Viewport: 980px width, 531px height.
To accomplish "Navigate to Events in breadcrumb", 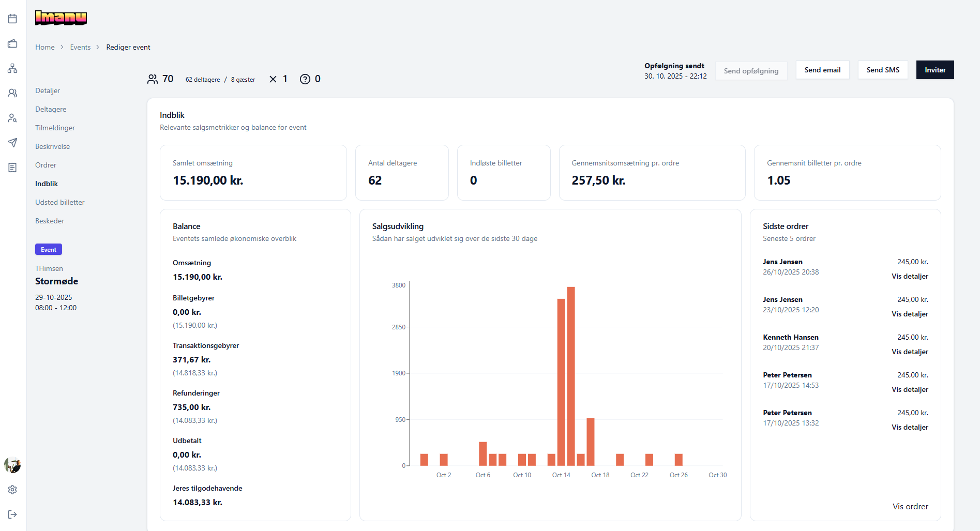I will (x=80, y=47).
